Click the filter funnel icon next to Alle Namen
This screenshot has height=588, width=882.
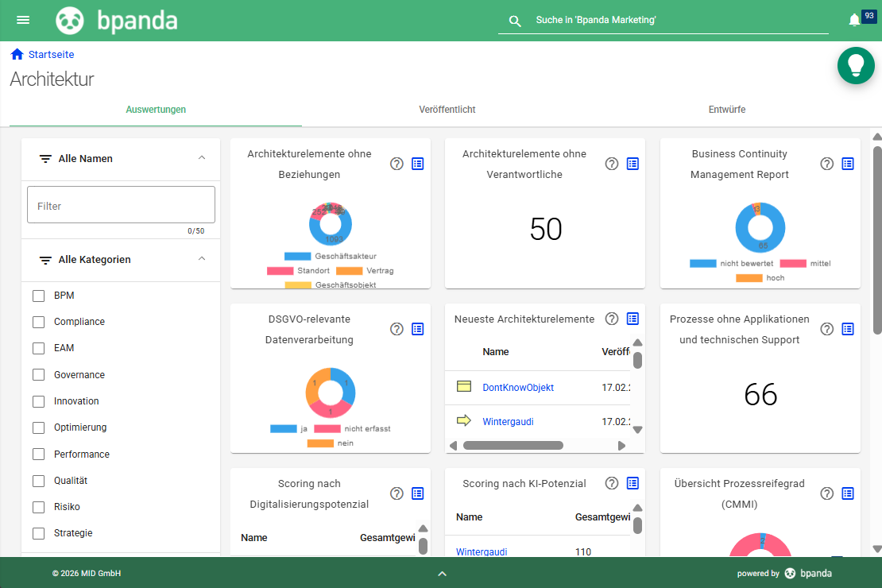tap(45, 158)
